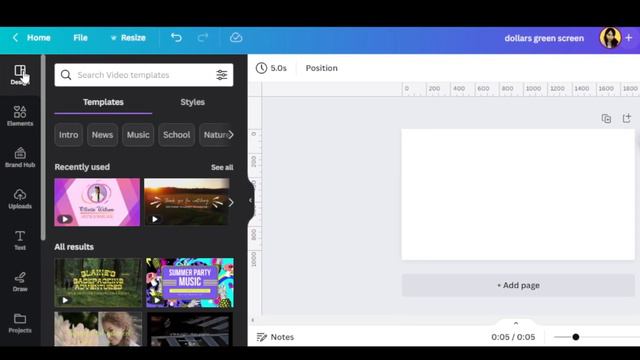This screenshot has width=640, height=360.
Task: Open the Elements panel
Action: [20, 116]
